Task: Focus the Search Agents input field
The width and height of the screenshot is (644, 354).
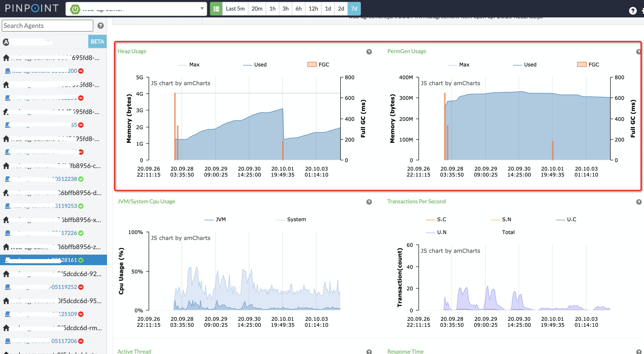Action: [x=48, y=26]
